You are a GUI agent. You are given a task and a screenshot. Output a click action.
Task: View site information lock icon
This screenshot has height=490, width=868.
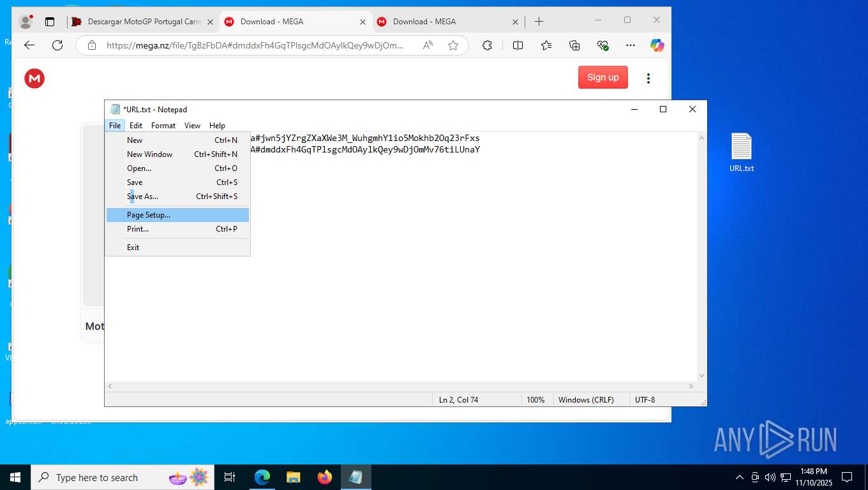pos(92,45)
